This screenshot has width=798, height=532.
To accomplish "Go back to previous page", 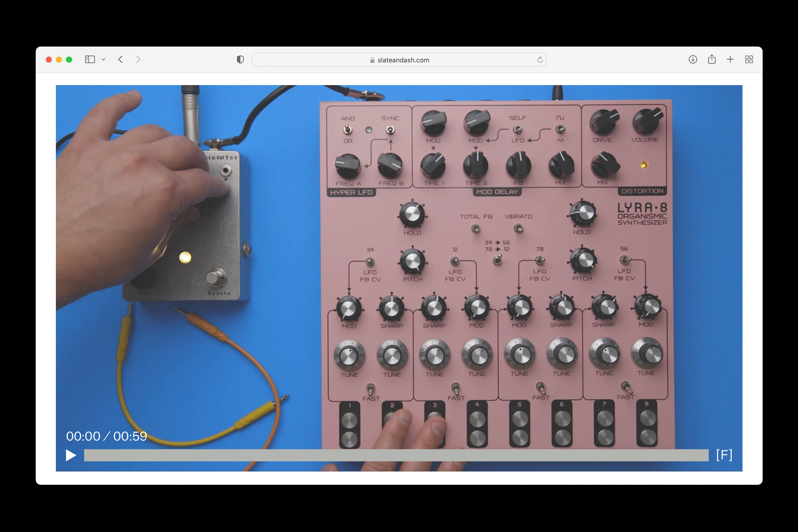I will click(x=120, y=59).
